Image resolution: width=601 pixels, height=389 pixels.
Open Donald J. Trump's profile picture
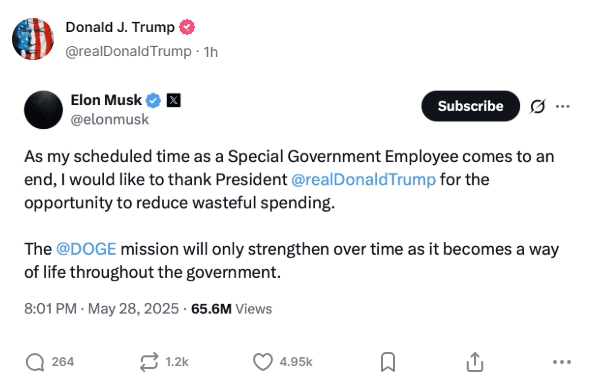33,39
